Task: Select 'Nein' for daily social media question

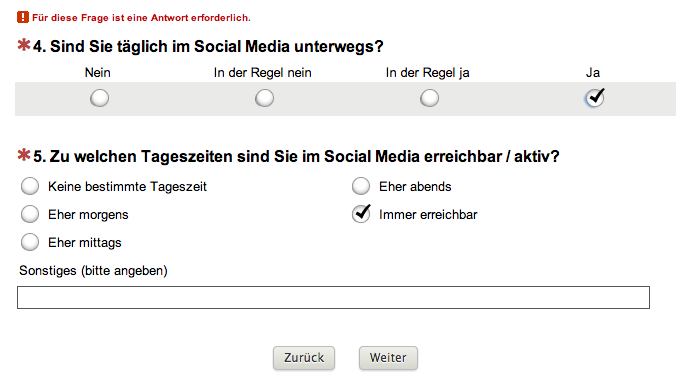Action: click(x=99, y=98)
